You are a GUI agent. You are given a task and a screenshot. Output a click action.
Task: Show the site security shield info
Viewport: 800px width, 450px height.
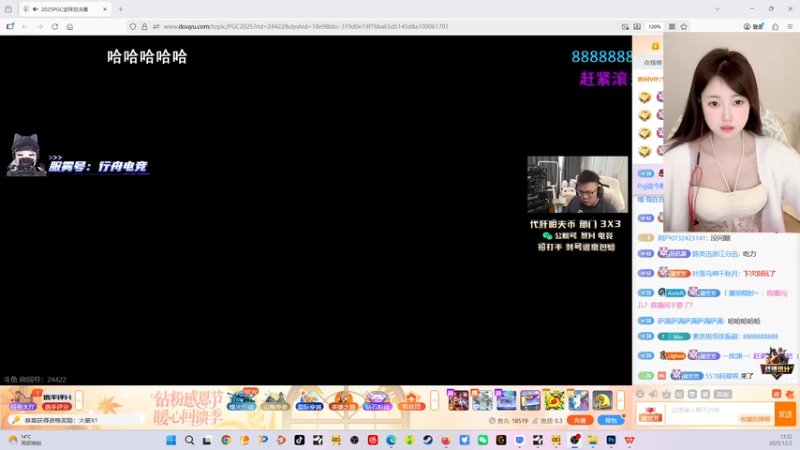[x=133, y=27]
